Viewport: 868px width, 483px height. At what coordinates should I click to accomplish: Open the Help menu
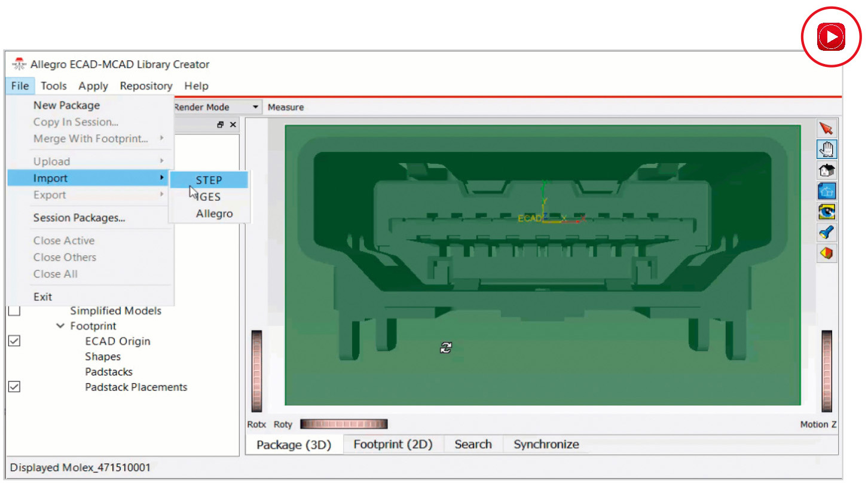tap(196, 86)
